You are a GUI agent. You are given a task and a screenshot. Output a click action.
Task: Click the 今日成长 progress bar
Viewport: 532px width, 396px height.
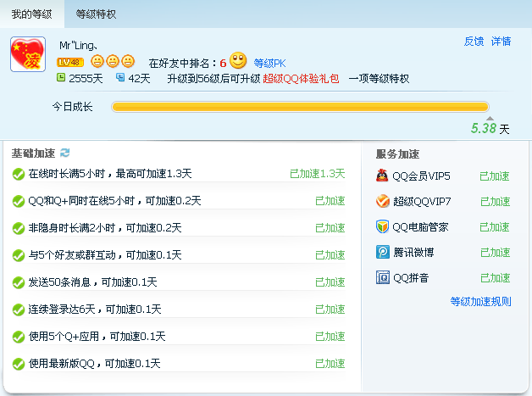300,107
